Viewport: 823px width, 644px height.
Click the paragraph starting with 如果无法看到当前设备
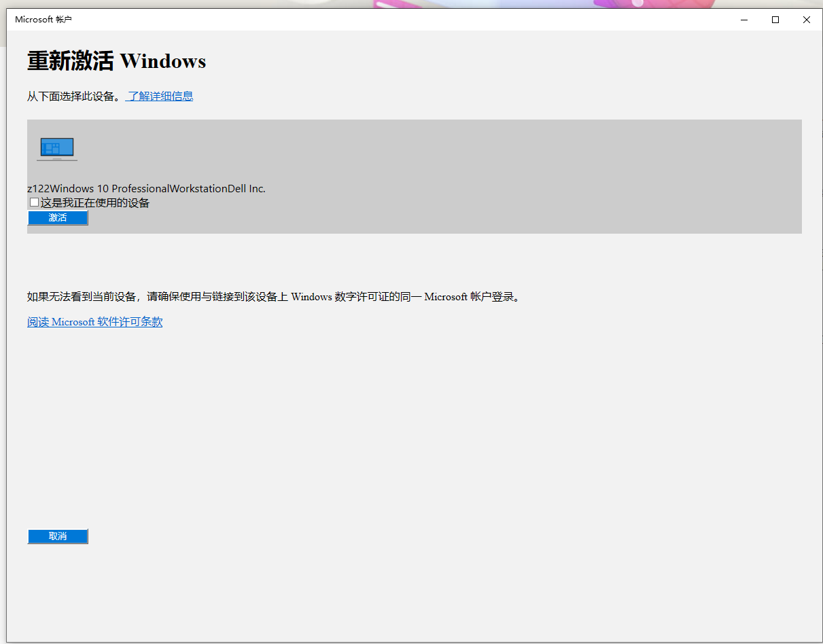(x=274, y=297)
